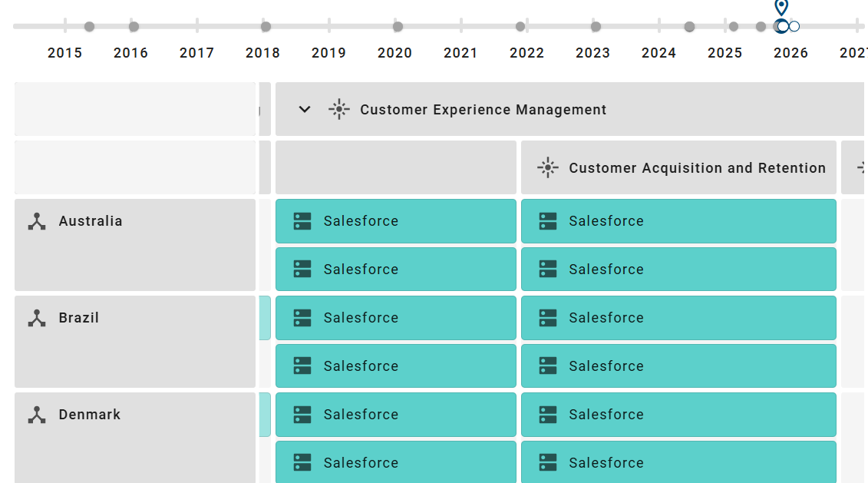Click the dark-ringed timeline handle near 2026
This screenshot has height=483, width=868.
781,27
